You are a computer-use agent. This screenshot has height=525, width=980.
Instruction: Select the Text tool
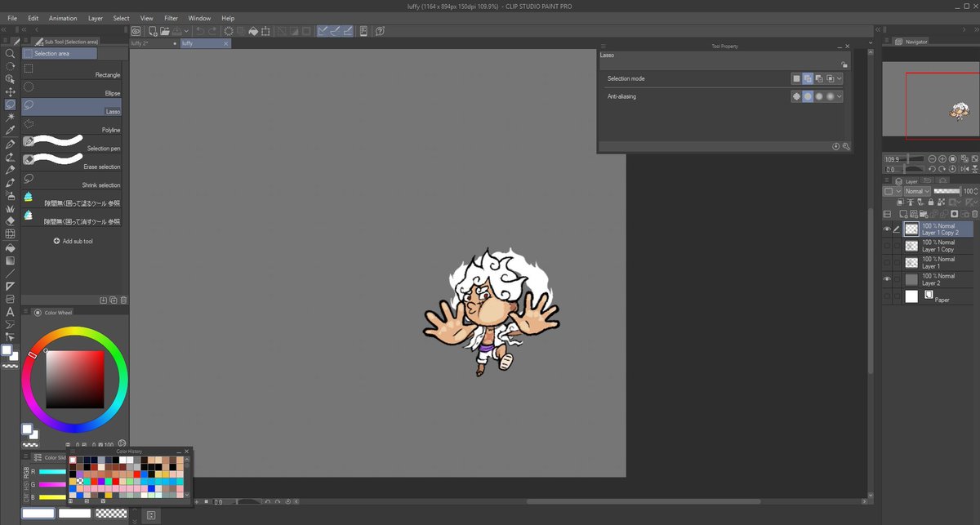[x=11, y=311]
